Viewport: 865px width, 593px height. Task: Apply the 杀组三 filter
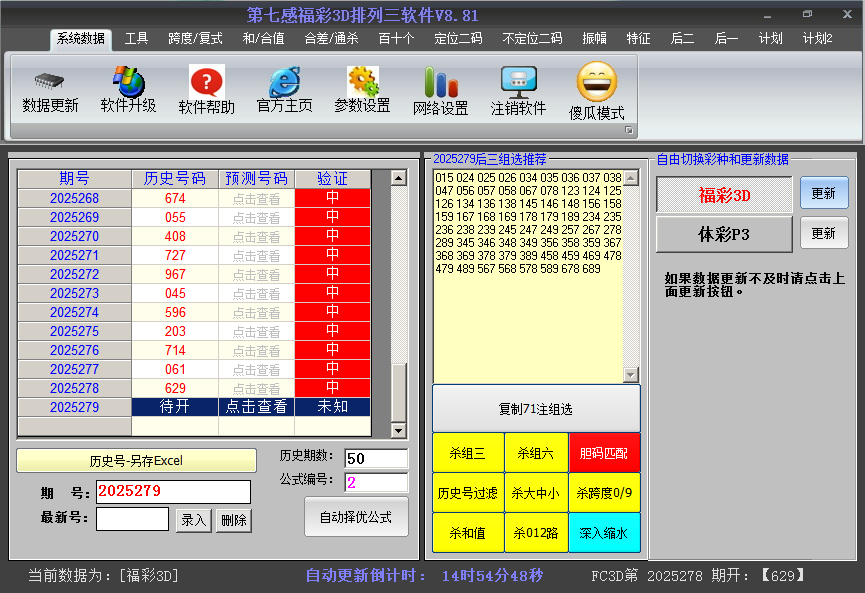(x=469, y=452)
